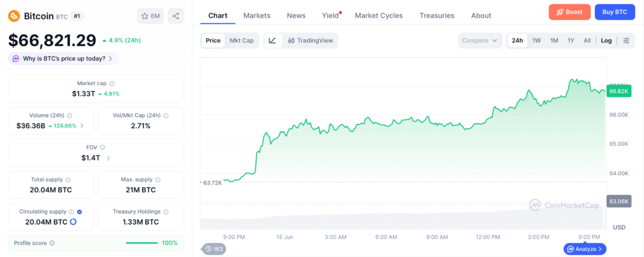Click the verified badge on Circulating supply
This screenshot has height=257, width=644.
[79, 212]
